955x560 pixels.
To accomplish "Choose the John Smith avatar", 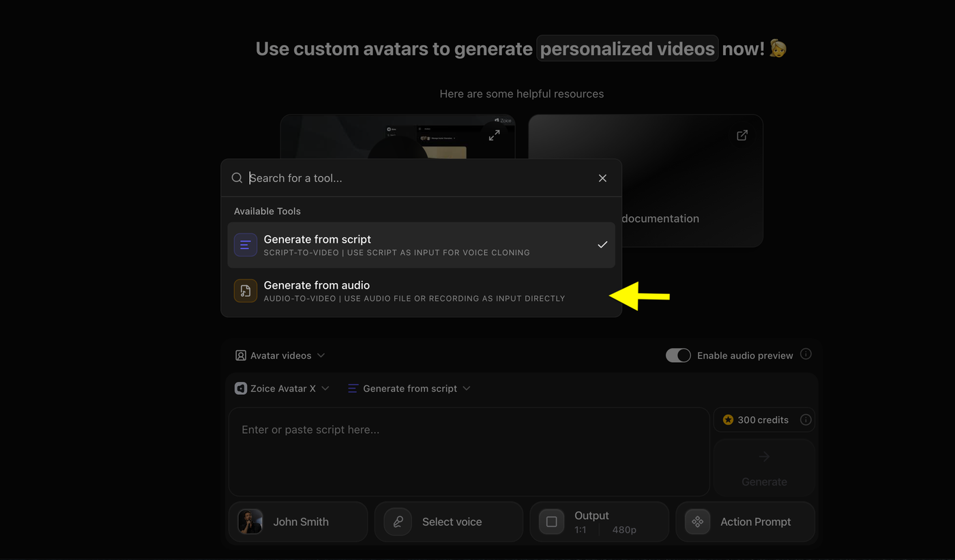I will pos(298,522).
